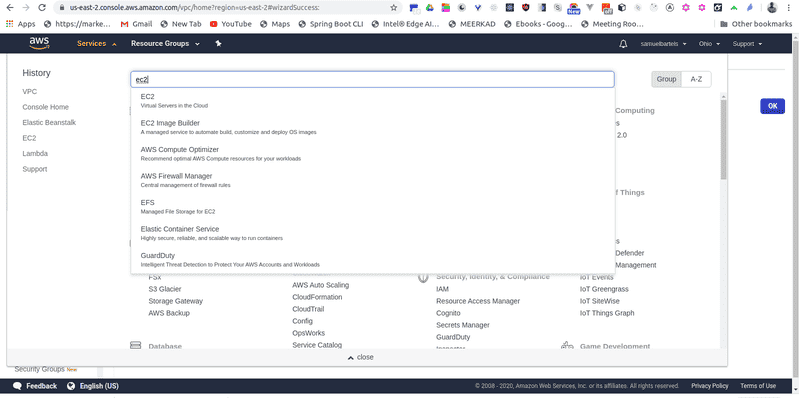
Task: Open the Ohio region dropdown
Action: pos(709,44)
